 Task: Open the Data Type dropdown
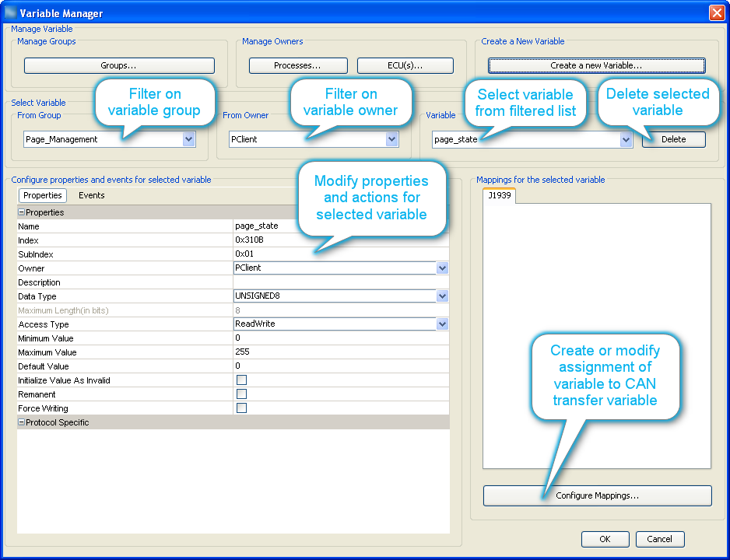(x=442, y=296)
